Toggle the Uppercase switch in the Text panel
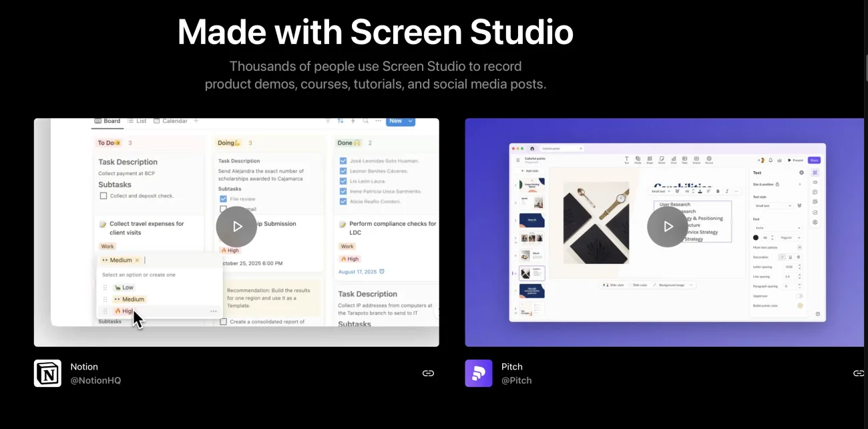 tap(799, 295)
